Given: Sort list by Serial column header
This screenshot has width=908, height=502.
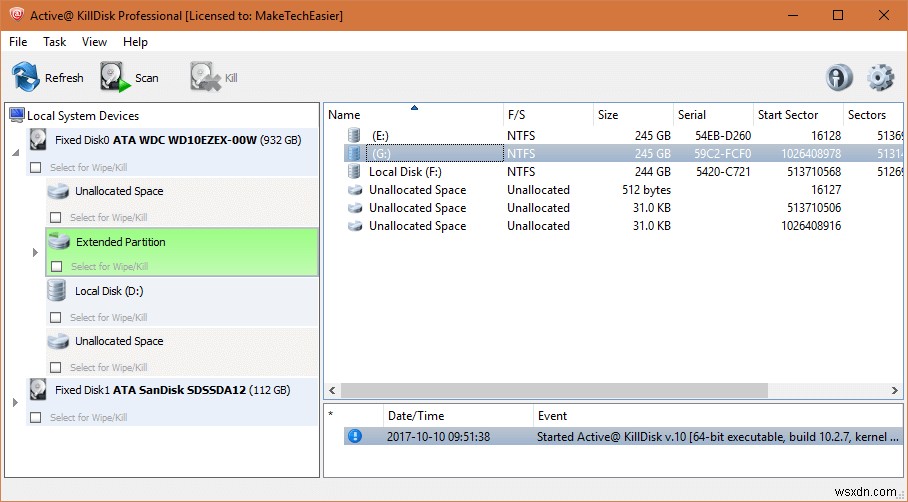Looking at the screenshot, I should [713, 115].
